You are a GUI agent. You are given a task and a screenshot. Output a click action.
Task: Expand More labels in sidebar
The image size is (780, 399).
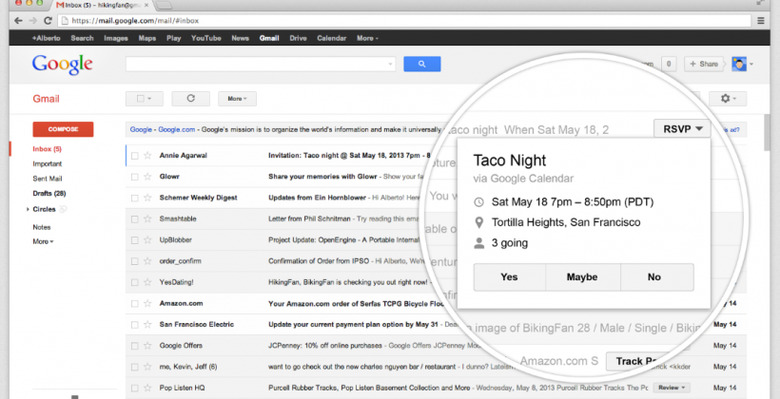43,242
